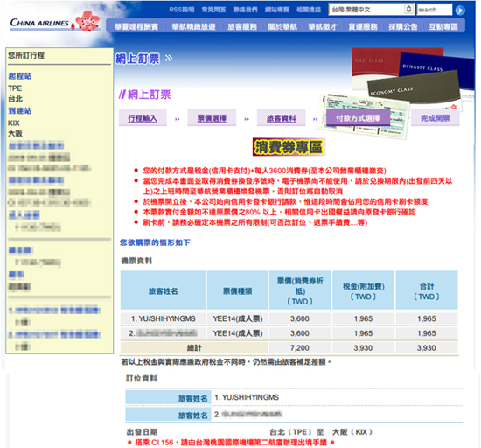
Task: Go back to the 票價選擇 step
Action: (x=212, y=118)
